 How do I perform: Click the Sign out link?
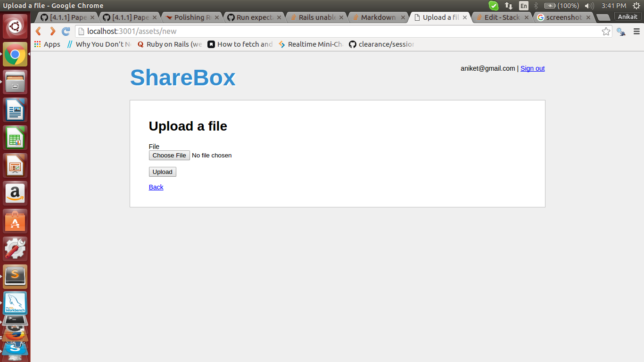pyautogui.click(x=532, y=68)
